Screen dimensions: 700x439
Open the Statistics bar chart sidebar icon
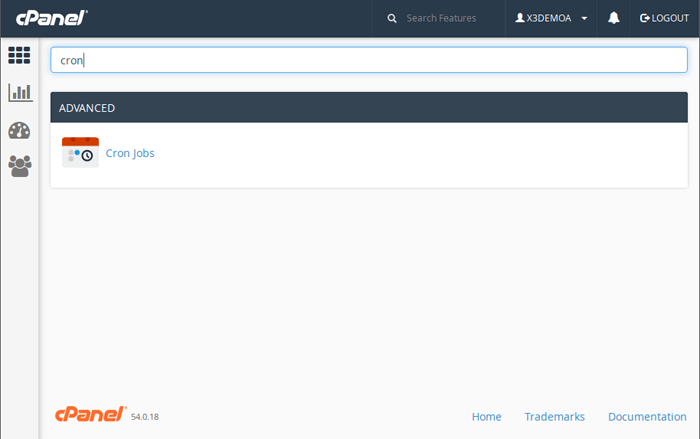[19, 92]
